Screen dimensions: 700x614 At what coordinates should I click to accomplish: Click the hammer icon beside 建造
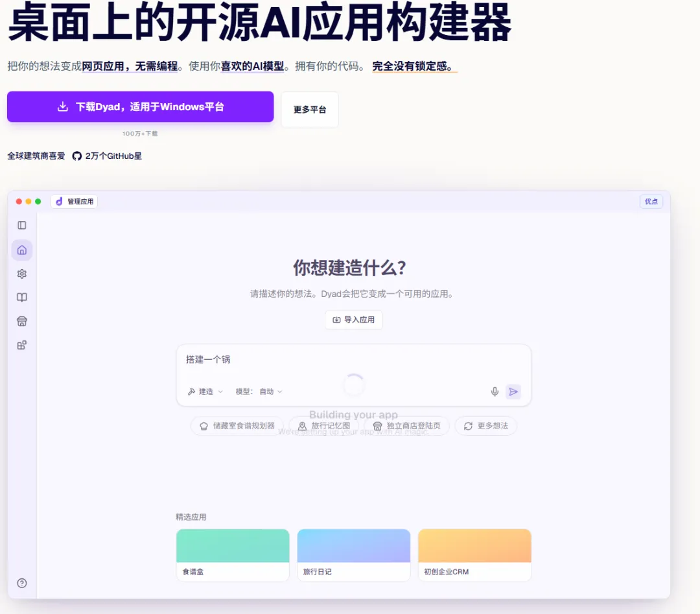pyautogui.click(x=191, y=392)
